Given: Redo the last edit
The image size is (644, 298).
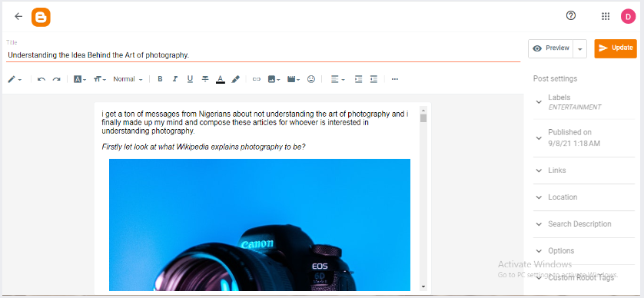Looking at the screenshot, I should point(56,79).
